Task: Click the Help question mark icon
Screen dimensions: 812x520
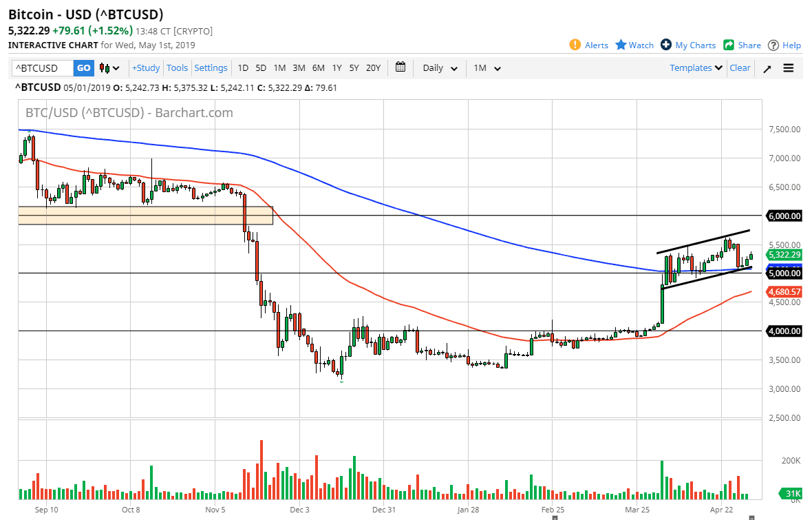Action: coord(773,44)
